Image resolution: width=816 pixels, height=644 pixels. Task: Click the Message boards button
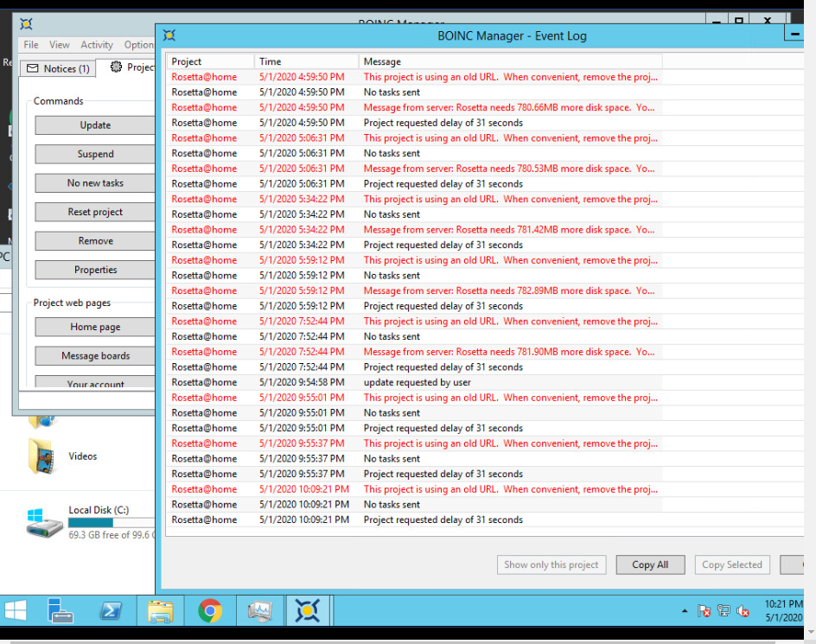click(x=95, y=356)
